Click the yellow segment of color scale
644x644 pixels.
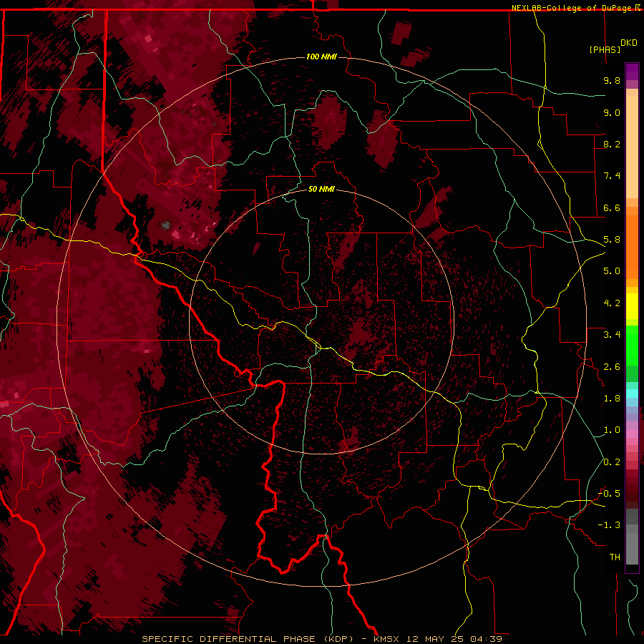(632, 306)
